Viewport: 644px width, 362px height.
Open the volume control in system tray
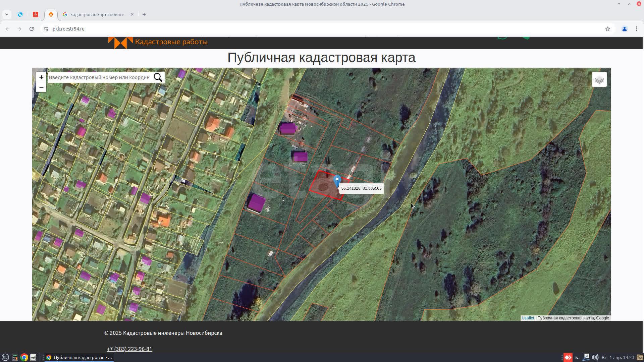595,357
